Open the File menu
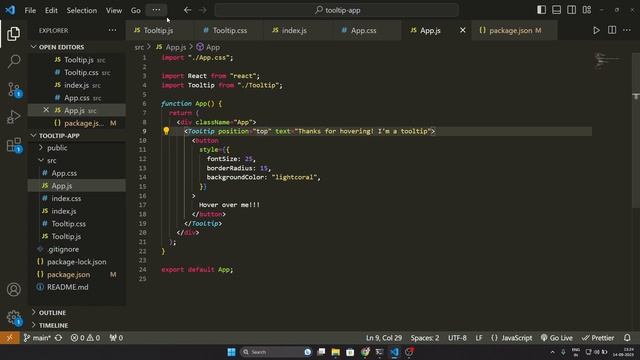The width and height of the screenshot is (640, 360). pos(30,10)
